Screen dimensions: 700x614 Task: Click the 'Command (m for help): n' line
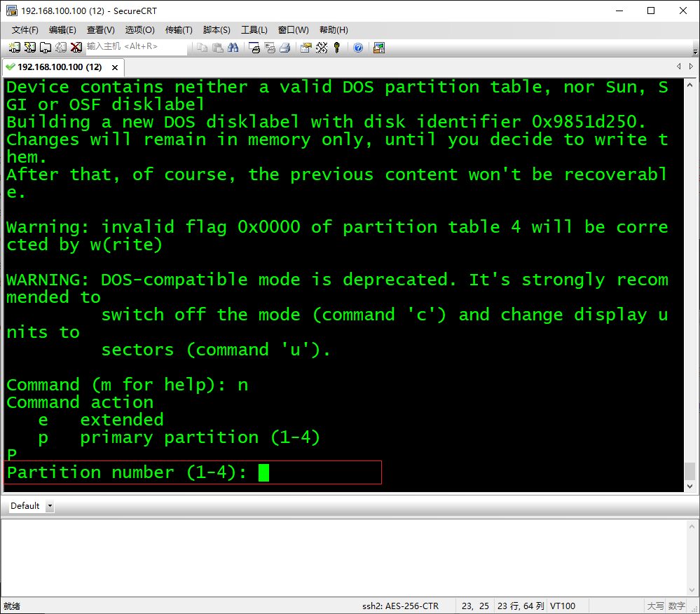pyautogui.click(x=128, y=385)
